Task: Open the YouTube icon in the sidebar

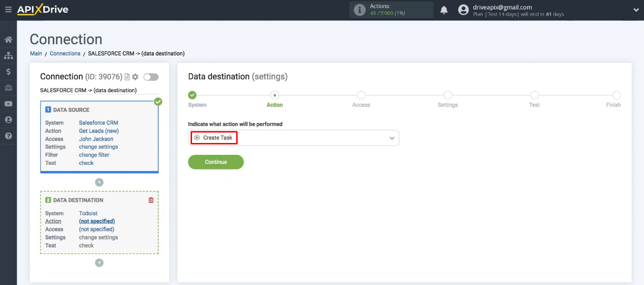Action: pos(8,104)
